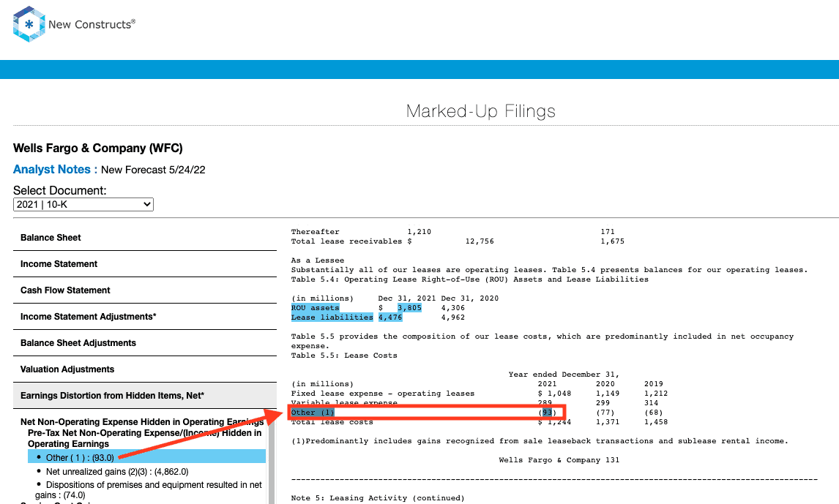Viewport: 839px width, 504px height.
Task: Click Net Non-Operating Expense Hidden in Operating Earnings heading
Action: click(142, 421)
